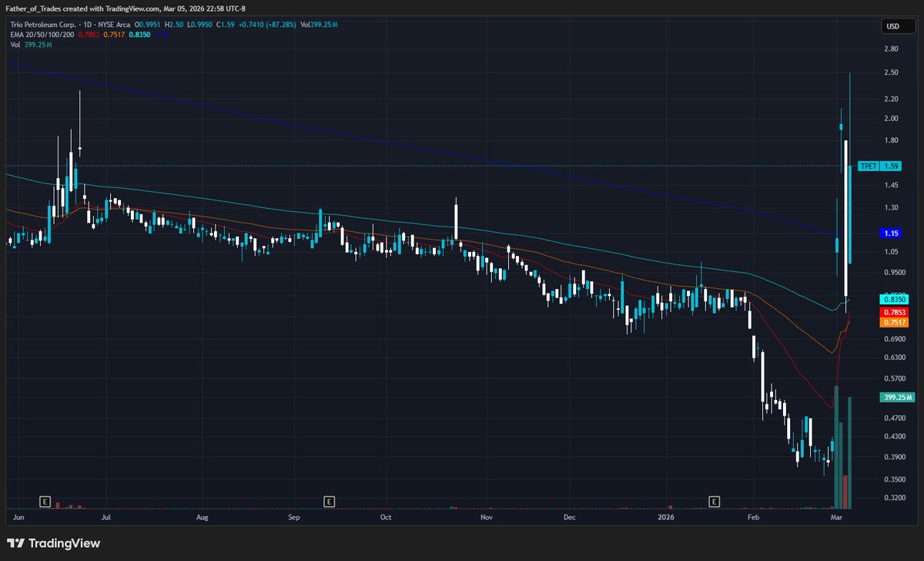Toggle EMA 20/50/100/200 indicator visibility
The width and height of the screenshot is (924, 561).
point(42,35)
